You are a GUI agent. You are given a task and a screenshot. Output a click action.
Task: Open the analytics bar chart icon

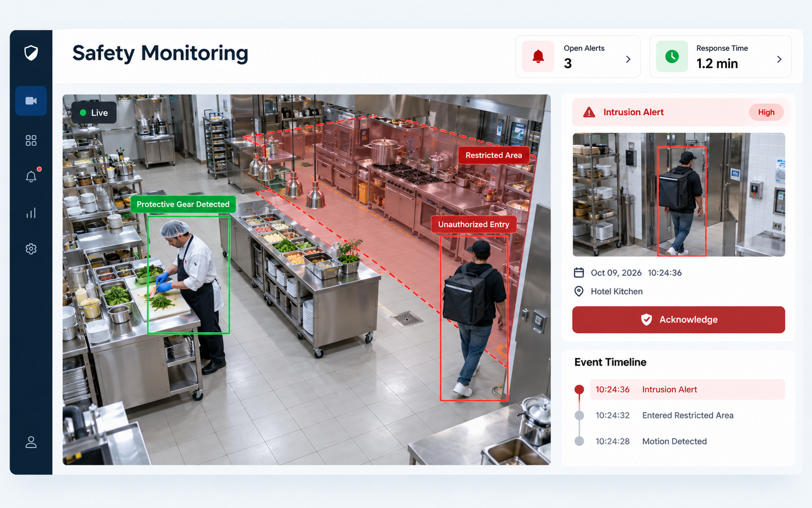pyautogui.click(x=31, y=213)
